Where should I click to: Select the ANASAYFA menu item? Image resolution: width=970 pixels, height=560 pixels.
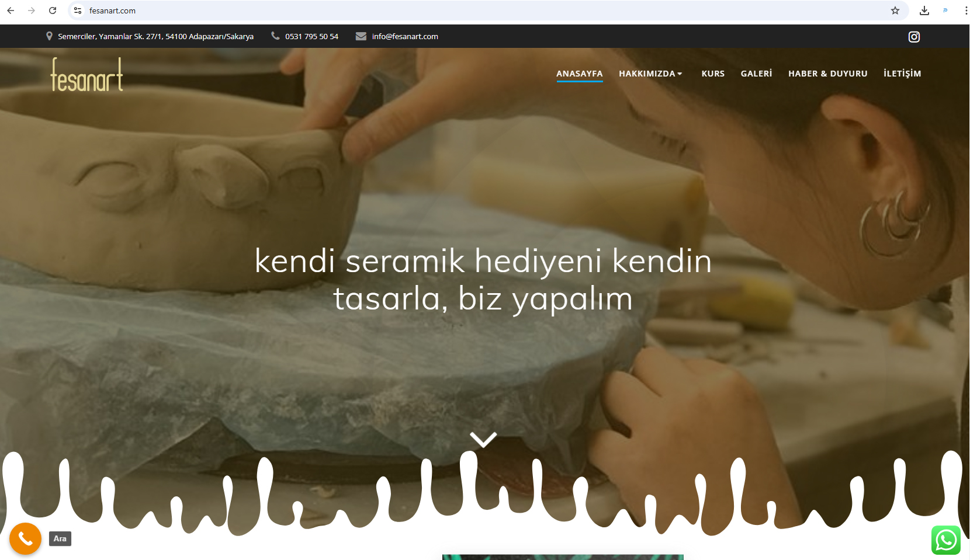point(579,74)
